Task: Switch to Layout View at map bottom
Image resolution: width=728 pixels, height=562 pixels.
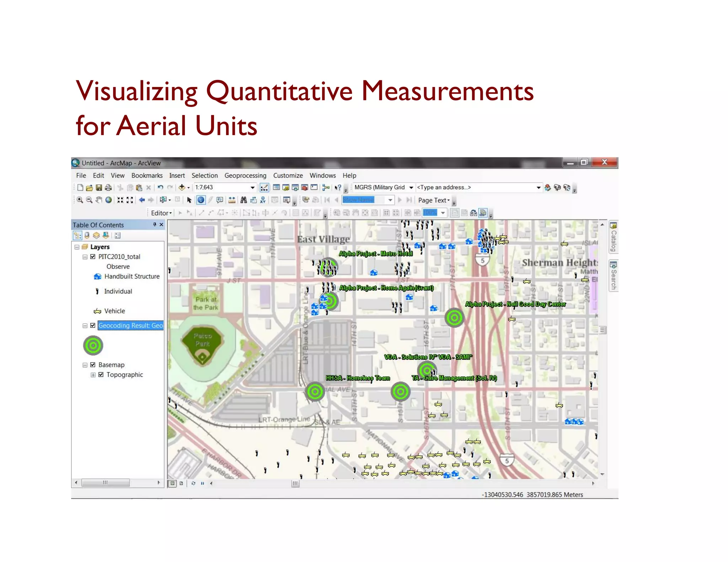Action: (181, 483)
